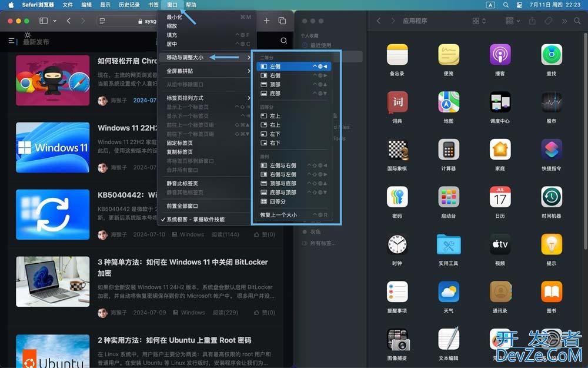Click Spotlight search icon in menu bar

506,5
